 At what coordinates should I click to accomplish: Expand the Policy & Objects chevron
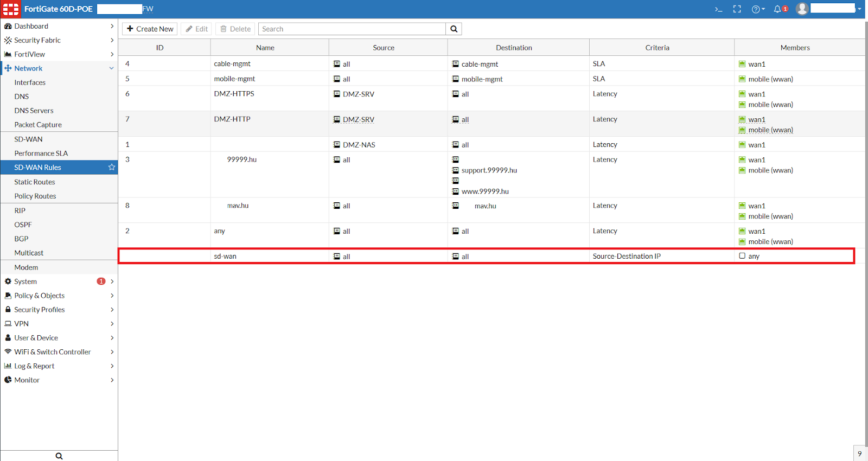coord(112,296)
